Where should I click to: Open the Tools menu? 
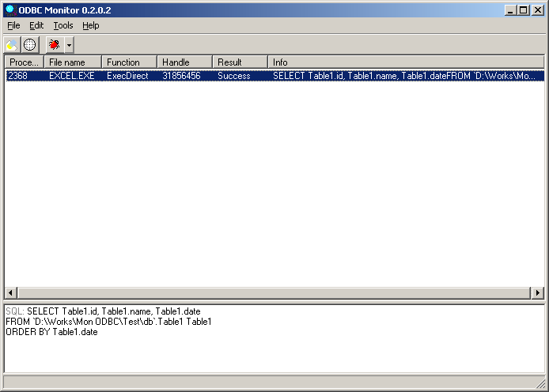tap(63, 25)
